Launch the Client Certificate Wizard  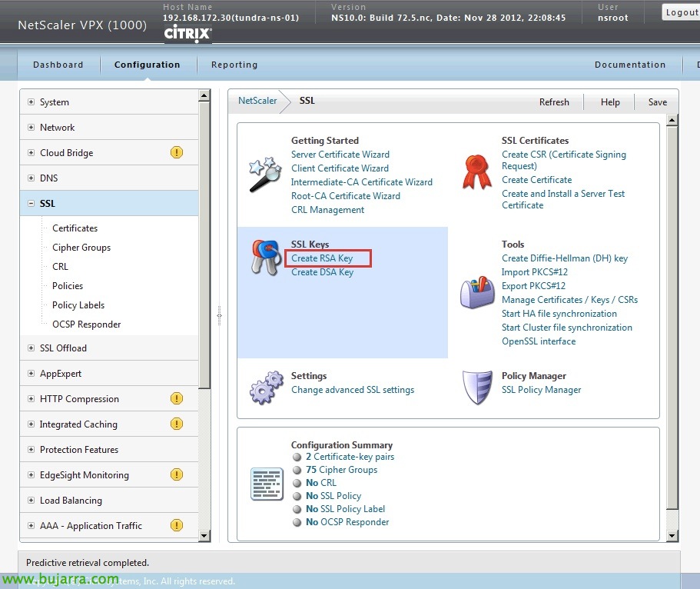pos(340,168)
